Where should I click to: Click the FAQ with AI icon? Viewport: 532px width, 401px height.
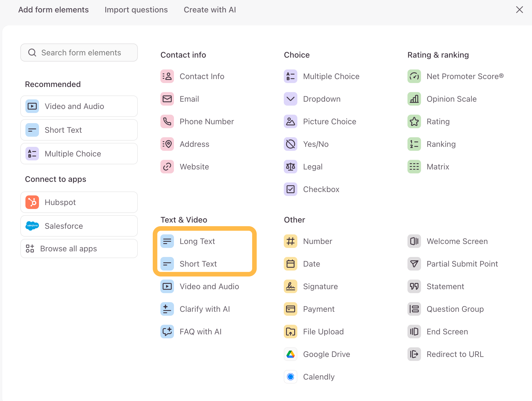(x=167, y=332)
